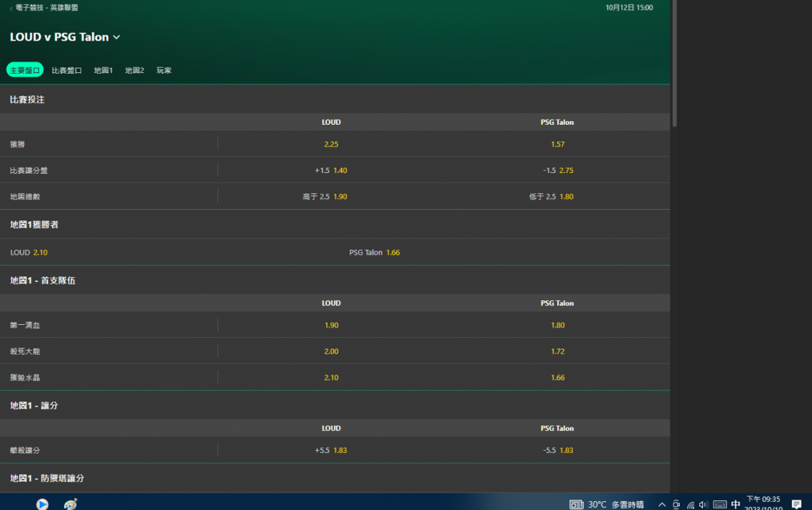Click PSG Talon header under 地圖1 - 讓分
This screenshot has height=510, width=812.
557,428
